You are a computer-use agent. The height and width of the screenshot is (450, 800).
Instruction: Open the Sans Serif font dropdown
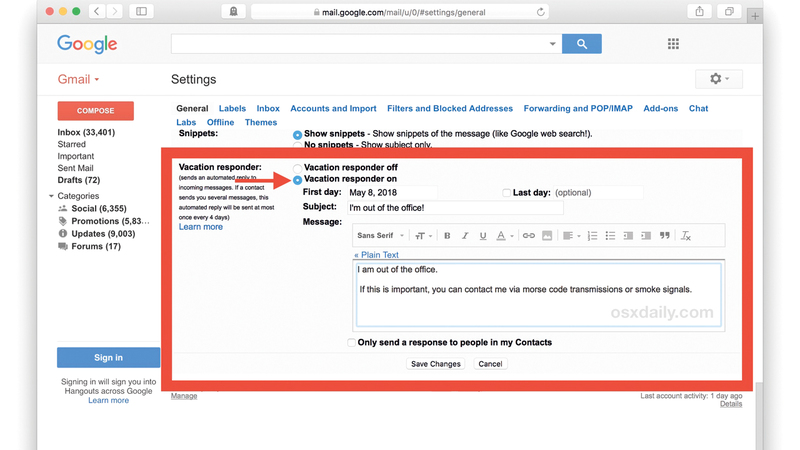pyautogui.click(x=380, y=236)
